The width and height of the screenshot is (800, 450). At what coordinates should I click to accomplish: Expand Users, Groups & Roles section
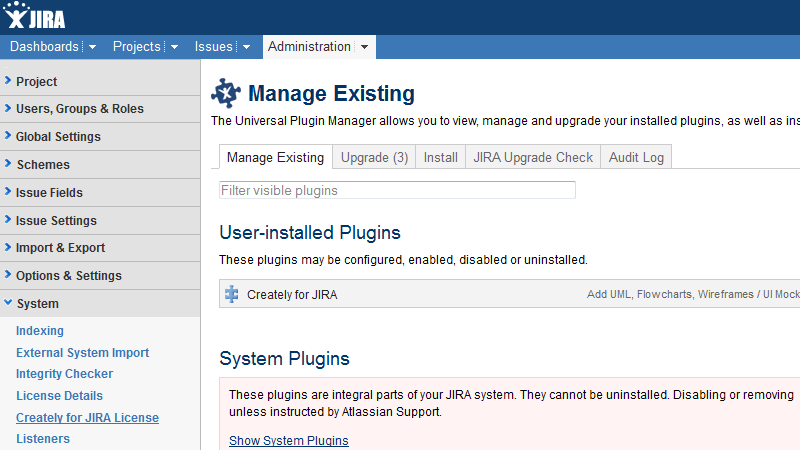pyautogui.click(x=100, y=109)
